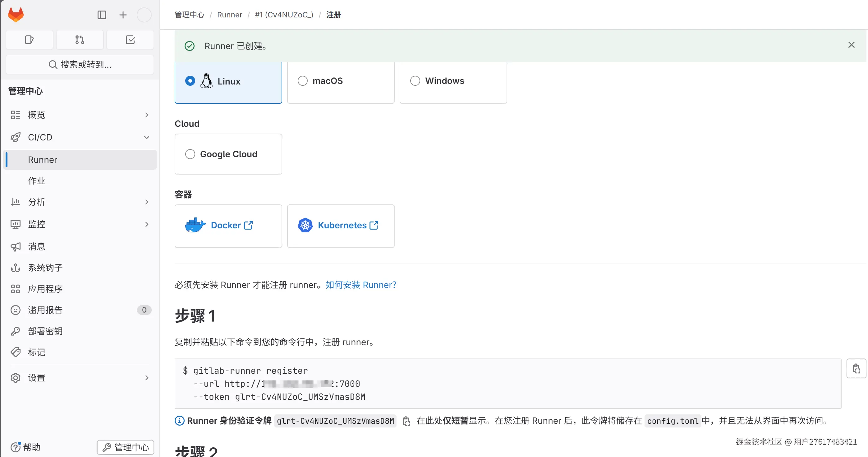Copy the runner authentication token
Viewport: 868px width, 457px height.
click(x=406, y=421)
